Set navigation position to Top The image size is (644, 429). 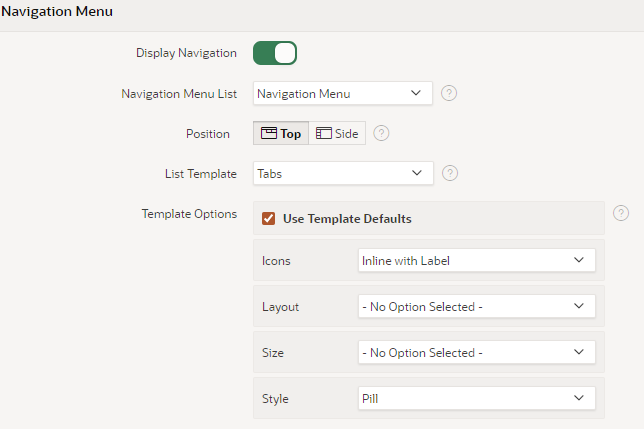click(x=281, y=133)
